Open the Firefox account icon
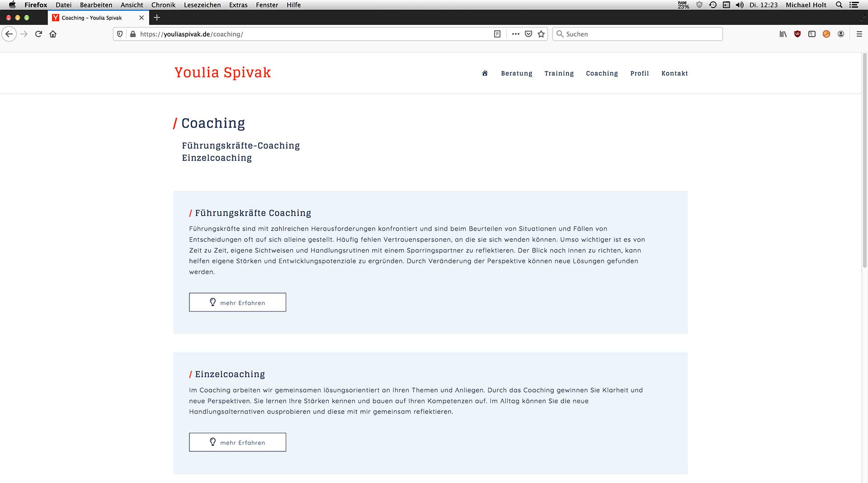 (841, 34)
